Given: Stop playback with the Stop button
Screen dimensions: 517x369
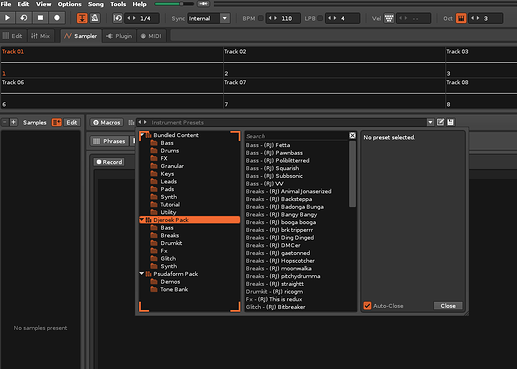Looking at the screenshot, I should coord(40,18).
